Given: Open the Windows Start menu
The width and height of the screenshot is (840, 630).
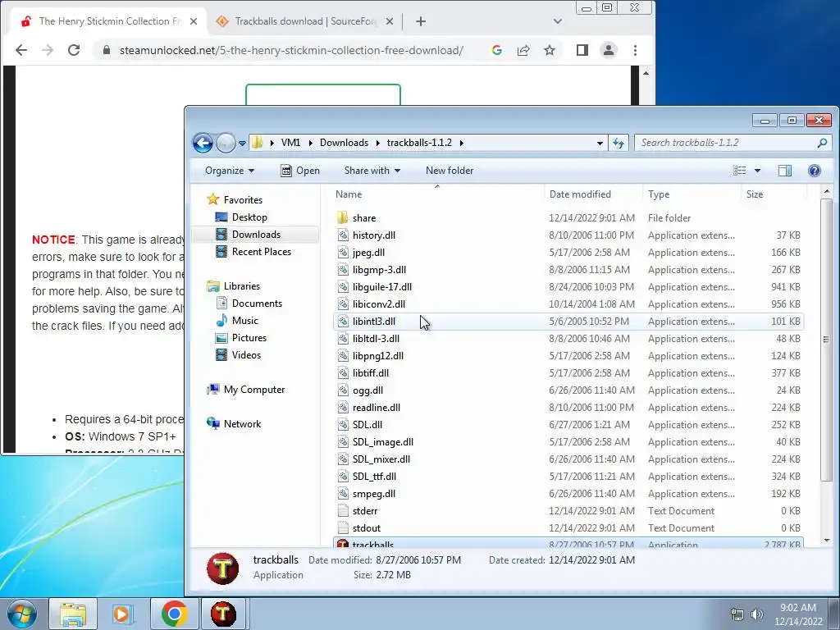Looking at the screenshot, I should coord(22,614).
